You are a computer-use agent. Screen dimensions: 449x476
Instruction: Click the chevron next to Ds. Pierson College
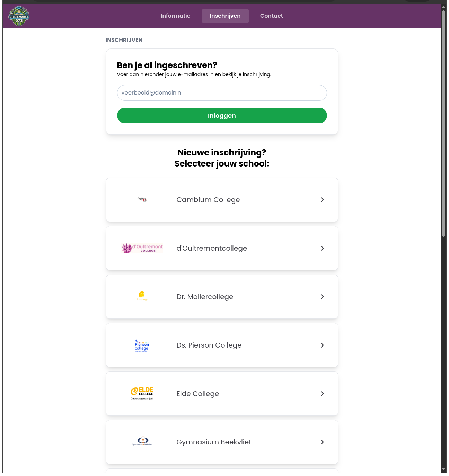(322, 345)
